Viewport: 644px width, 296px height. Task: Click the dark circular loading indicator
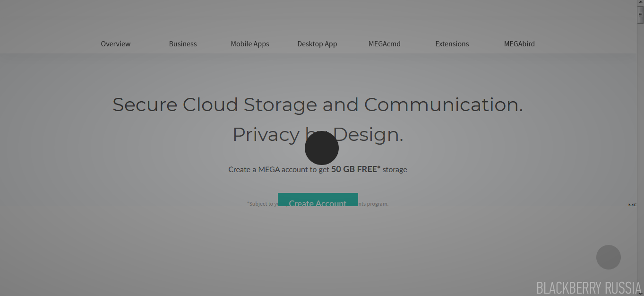pyautogui.click(x=322, y=148)
